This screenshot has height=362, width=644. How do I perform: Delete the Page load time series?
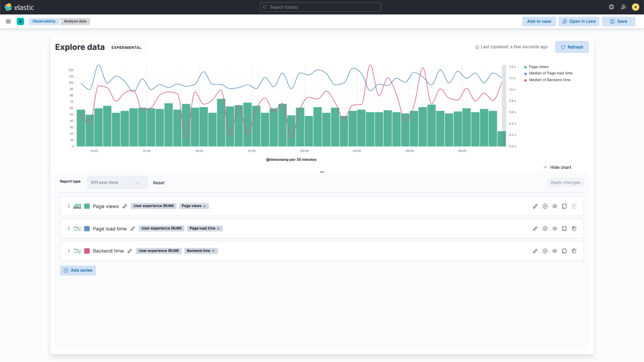574,228
